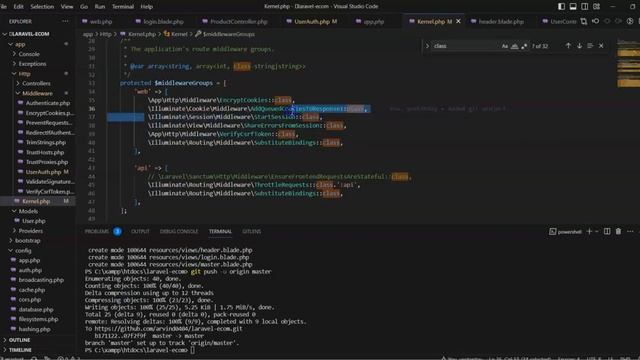Open the Selection menu
Screen dimensions: 640x360
tap(42, 7)
